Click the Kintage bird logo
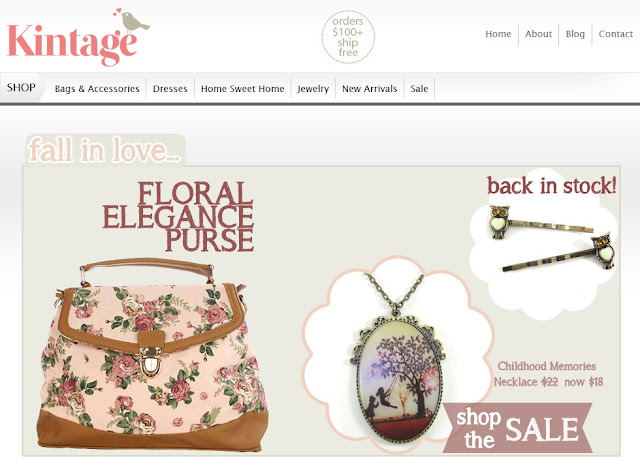 click(x=78, y=37)
